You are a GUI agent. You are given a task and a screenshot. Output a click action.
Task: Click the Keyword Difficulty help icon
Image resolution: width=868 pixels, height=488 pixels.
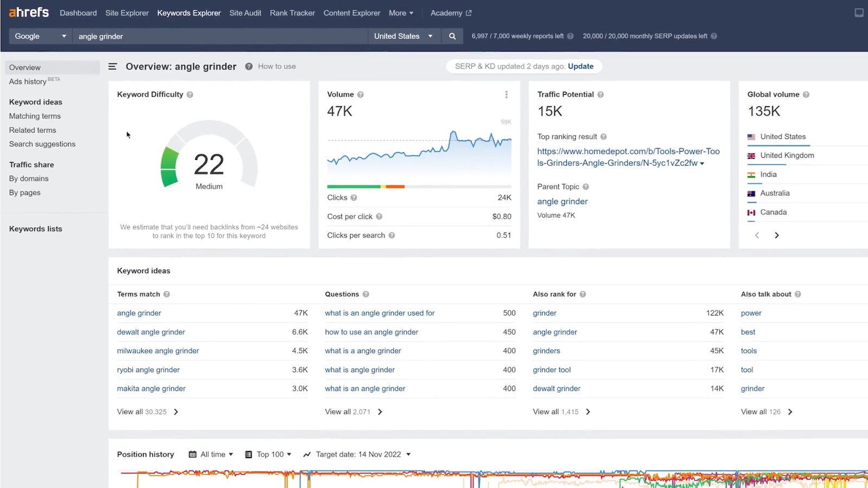190,94
